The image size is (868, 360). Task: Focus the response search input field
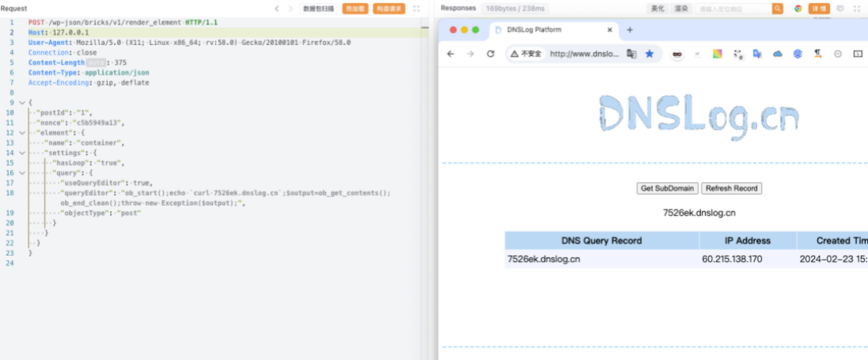[733, 8]
